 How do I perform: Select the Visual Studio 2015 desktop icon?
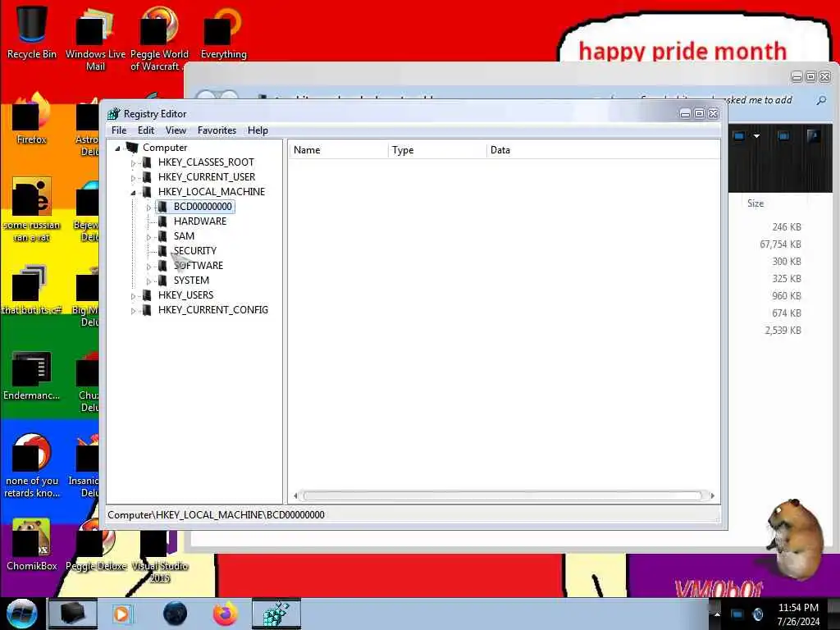click(160, 555)
